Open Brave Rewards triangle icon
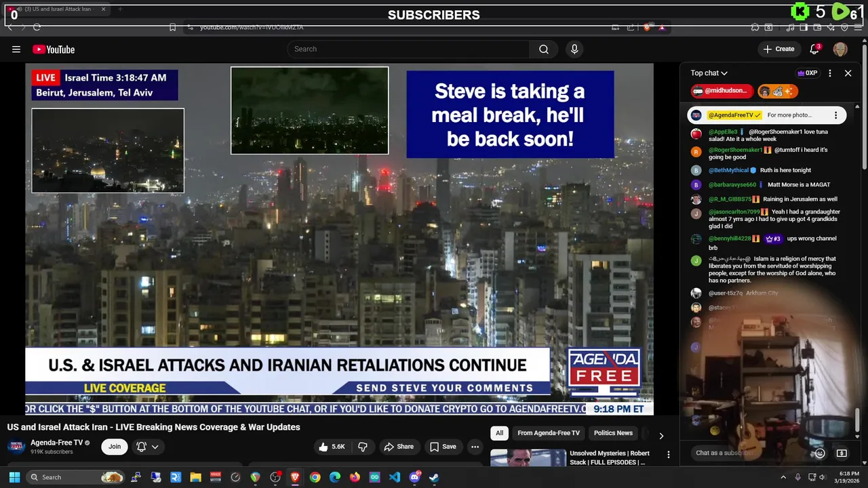Image resolution: width=868 pixels, height=488 pixels. [661, 27]
